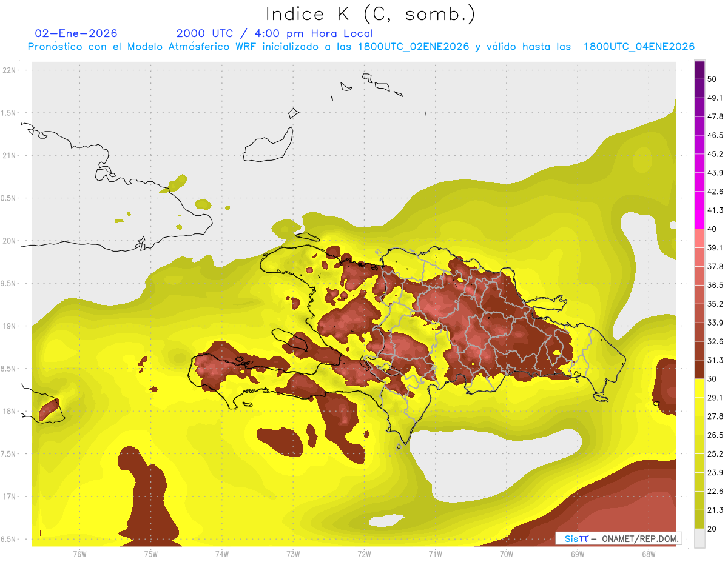The height and width of the screenshot is (562, 728).
Task: Select the colorbar value 21.3
Action: (715, 510)
